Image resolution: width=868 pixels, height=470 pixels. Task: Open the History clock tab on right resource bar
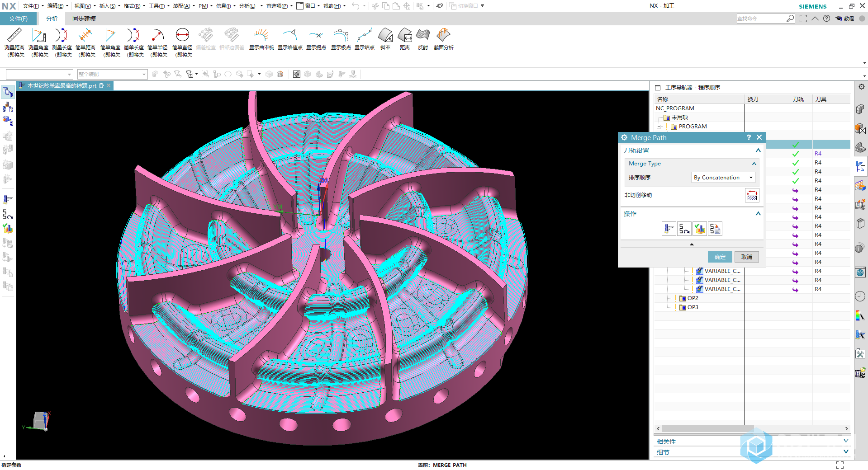(x=860, y=296)
